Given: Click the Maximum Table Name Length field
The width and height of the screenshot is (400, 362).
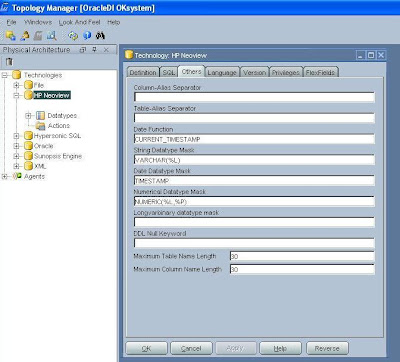Looking at the screenshot, I should pyautogui.click(x=302, y=256).
